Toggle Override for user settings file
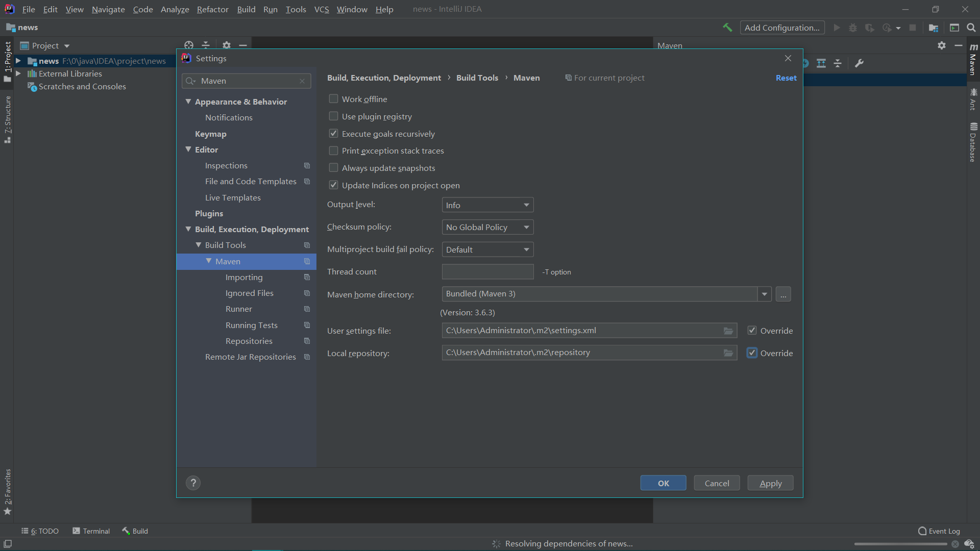980x551 pixels. point(752,331)
